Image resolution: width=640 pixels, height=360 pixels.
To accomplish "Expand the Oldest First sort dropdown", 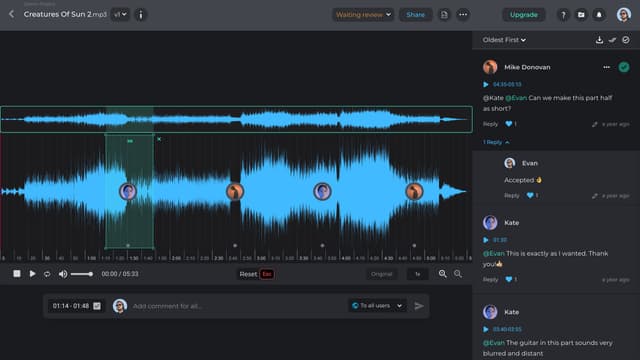I will point(504,40).
